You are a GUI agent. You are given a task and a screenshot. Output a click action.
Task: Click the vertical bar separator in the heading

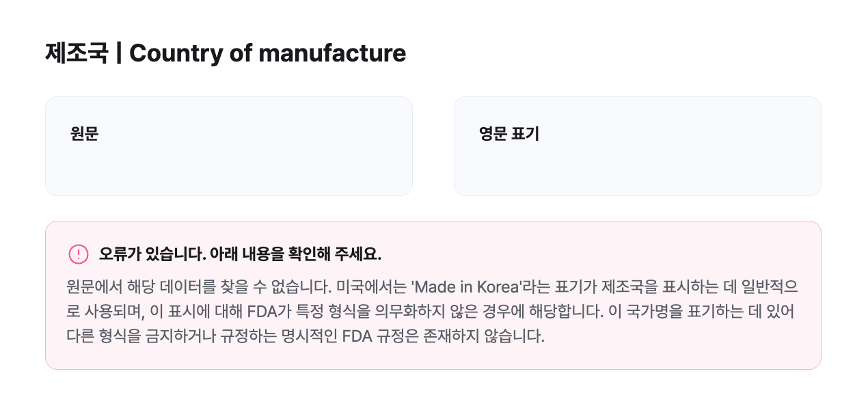[119, 53]
